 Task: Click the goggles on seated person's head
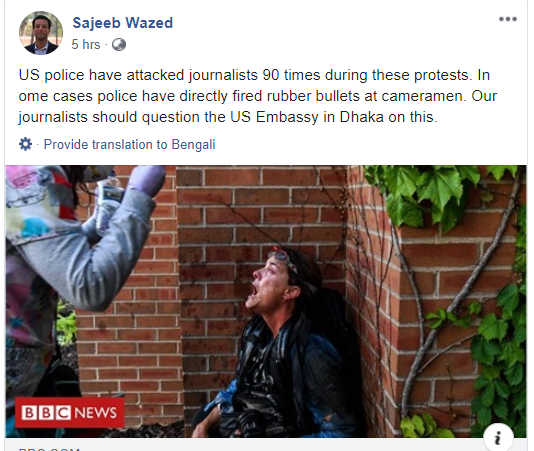click(283, 258)
